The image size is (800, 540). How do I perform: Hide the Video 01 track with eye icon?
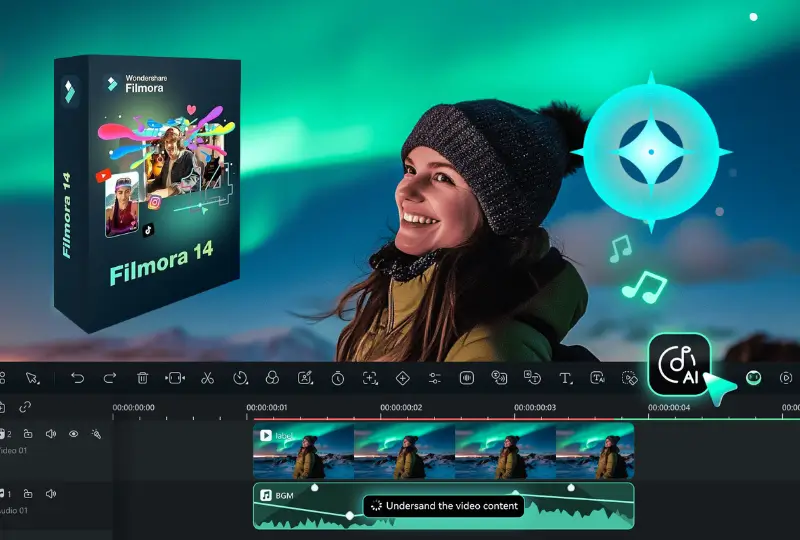pos(73,434)
